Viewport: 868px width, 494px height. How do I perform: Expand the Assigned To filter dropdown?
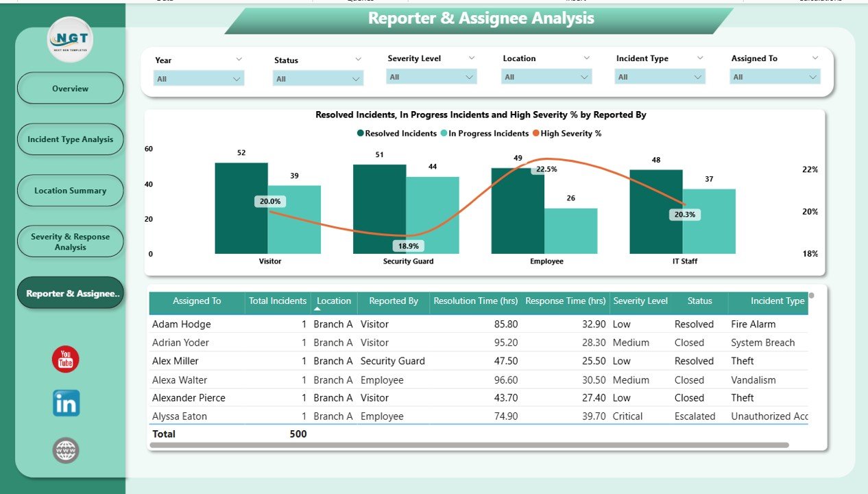(x=813, y=78)
